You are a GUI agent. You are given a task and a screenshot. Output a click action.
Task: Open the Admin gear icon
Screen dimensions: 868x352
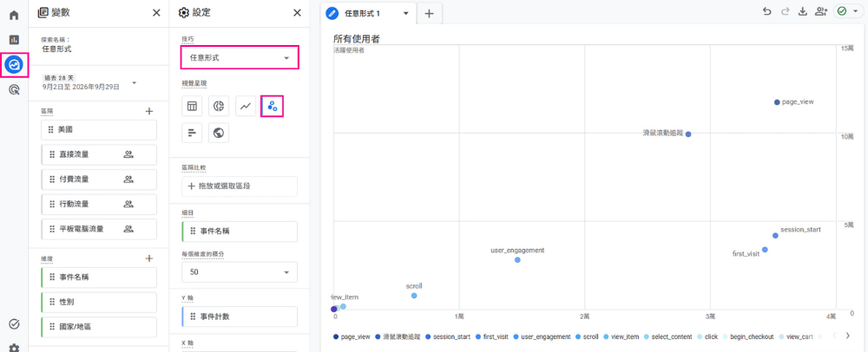[x=14, y=348]
